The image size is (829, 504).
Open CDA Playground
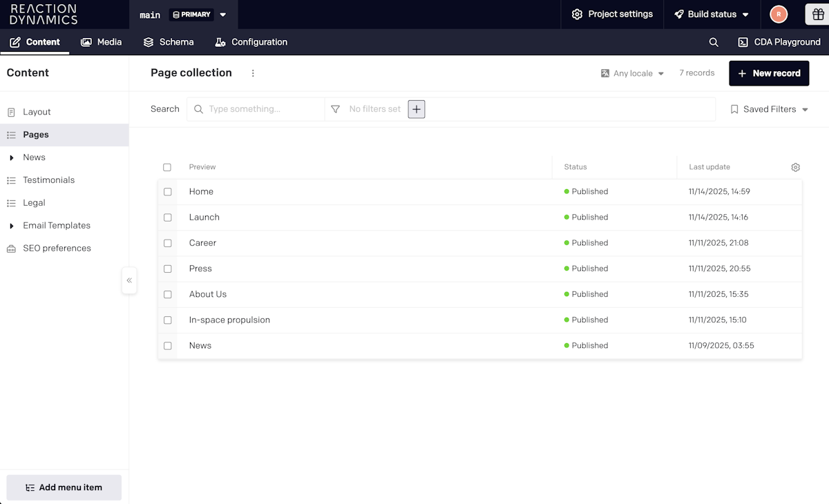pyautogui.click(x=779, y=42)
